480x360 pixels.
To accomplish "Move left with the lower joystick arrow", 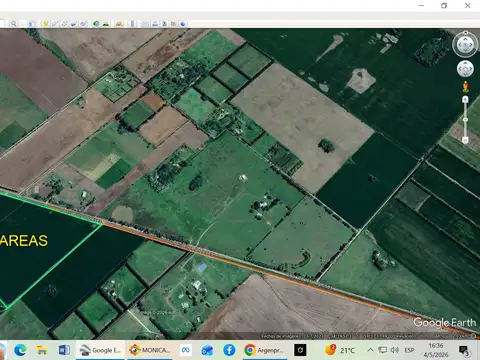I will 460,69.
